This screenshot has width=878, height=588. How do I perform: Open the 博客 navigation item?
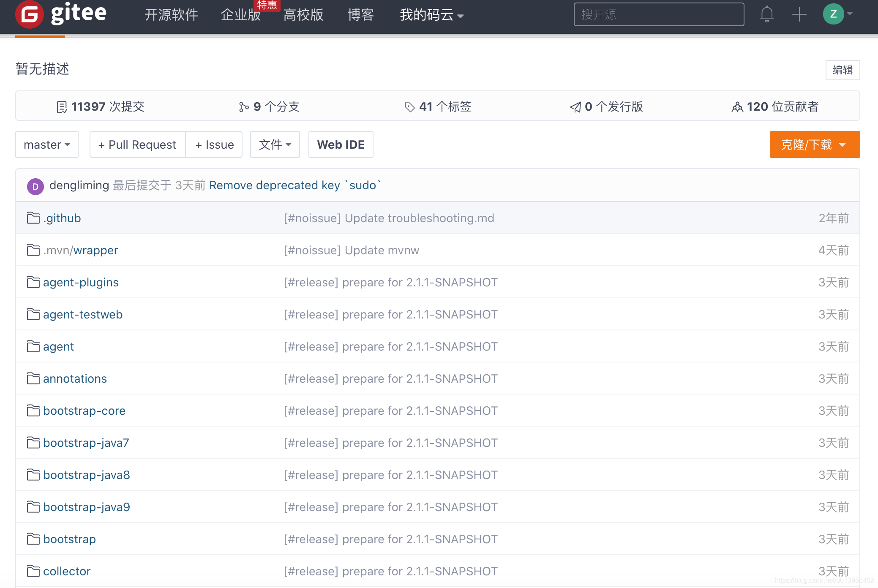click(360, 15)
